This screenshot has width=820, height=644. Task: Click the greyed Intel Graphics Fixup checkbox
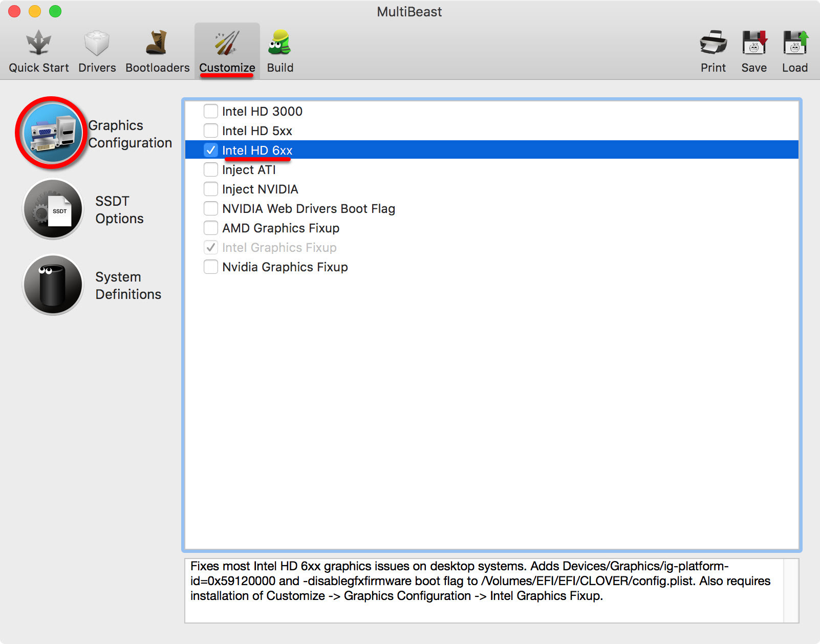click(211, 247)
